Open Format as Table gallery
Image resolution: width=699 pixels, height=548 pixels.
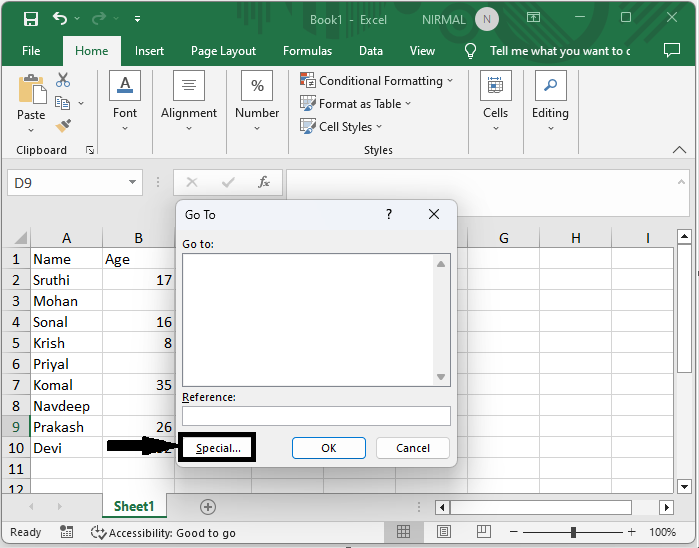355,104
